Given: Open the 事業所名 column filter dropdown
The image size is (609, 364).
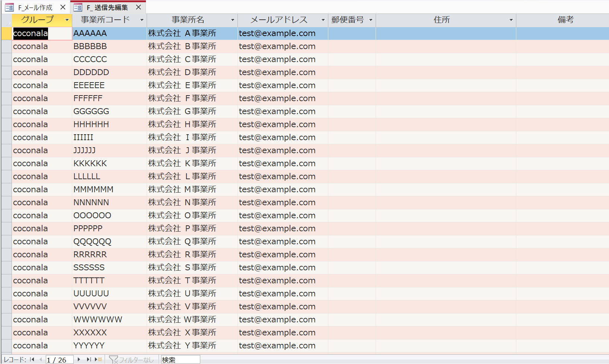Looking at the screenshot, I should [233, 20].
